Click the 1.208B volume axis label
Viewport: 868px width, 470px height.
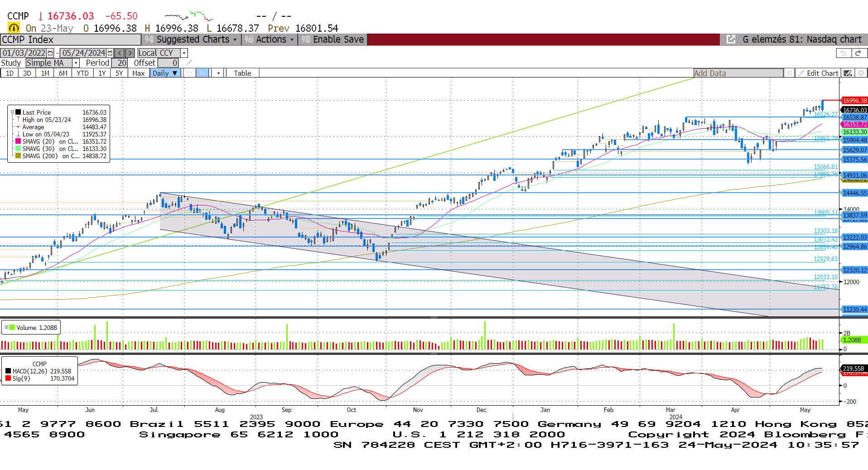(854, 339)
